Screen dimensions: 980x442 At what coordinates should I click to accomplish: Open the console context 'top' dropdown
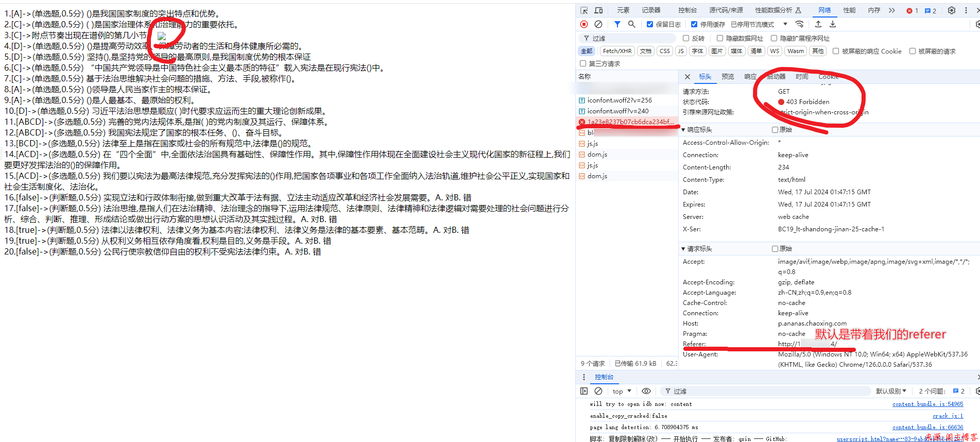[622, 391]
